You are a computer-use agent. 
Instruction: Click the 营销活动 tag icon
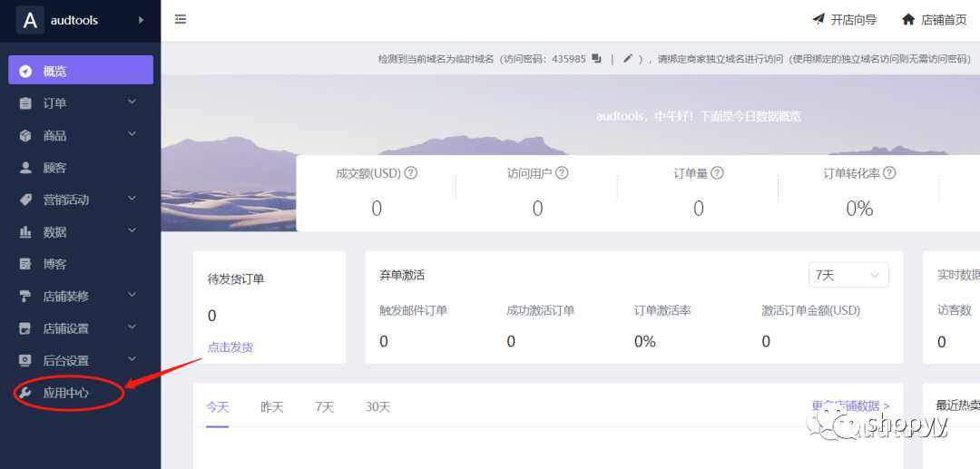pos(25,200)
